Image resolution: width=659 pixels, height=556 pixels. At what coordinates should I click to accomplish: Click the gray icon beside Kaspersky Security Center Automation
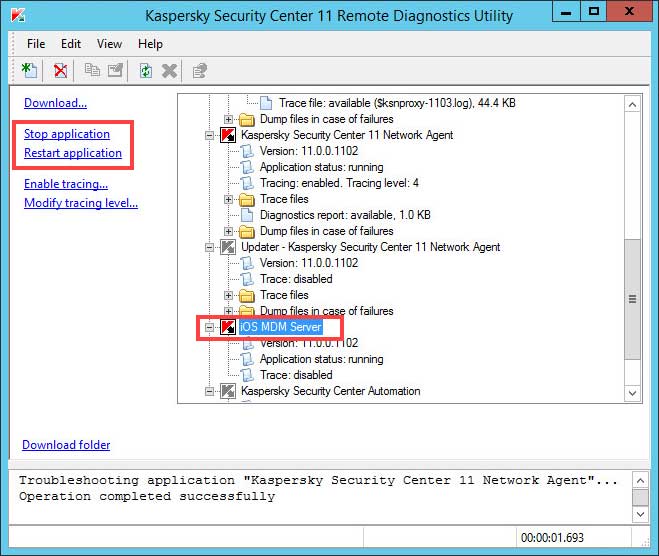coord(228,391)
